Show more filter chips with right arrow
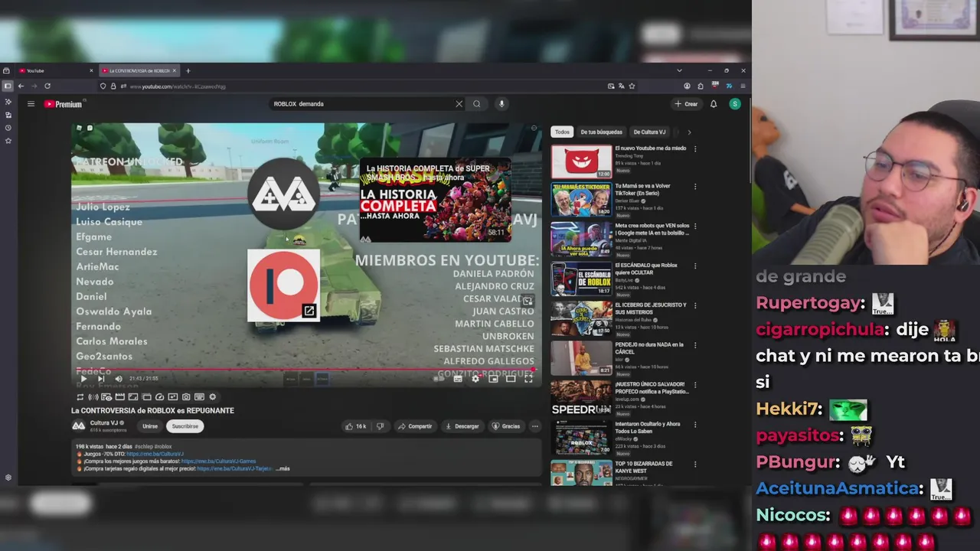This screenshot has height=551, width=980. click(689, 132)
